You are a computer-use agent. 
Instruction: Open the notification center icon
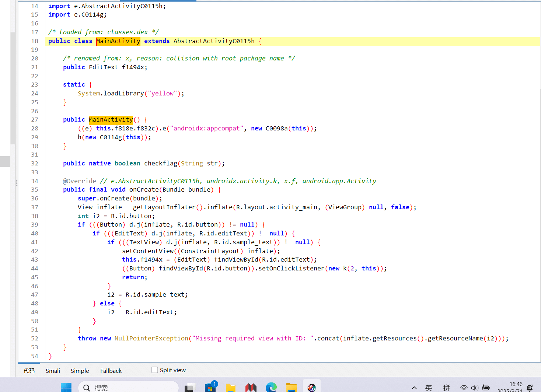point(530,388)
